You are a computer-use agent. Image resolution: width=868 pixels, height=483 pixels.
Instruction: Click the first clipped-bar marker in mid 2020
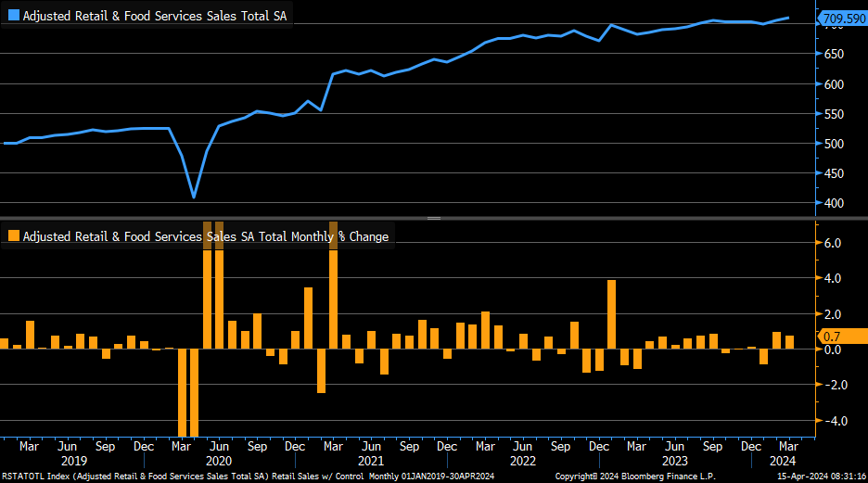tap(208, 229)
